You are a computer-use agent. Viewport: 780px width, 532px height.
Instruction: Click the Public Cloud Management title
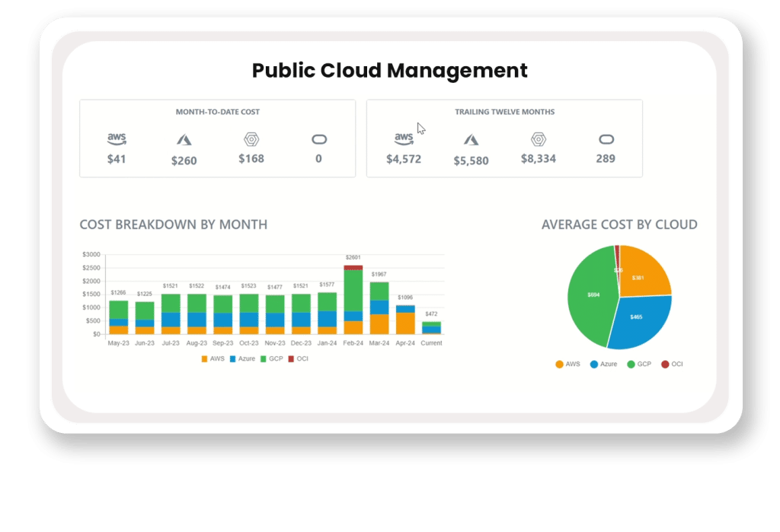point(389,71)
